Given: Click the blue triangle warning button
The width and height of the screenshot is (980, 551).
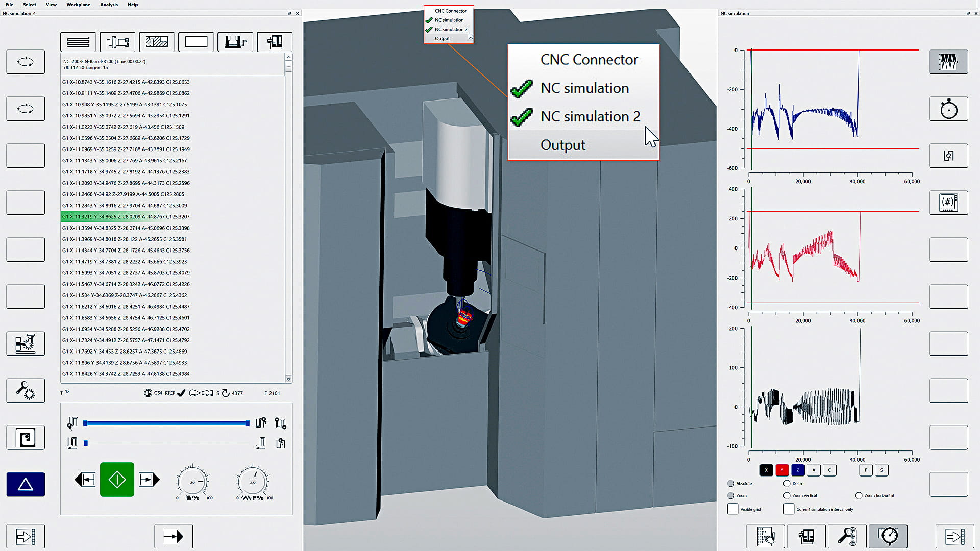Looking at the screenshot, I should (25, 484).
